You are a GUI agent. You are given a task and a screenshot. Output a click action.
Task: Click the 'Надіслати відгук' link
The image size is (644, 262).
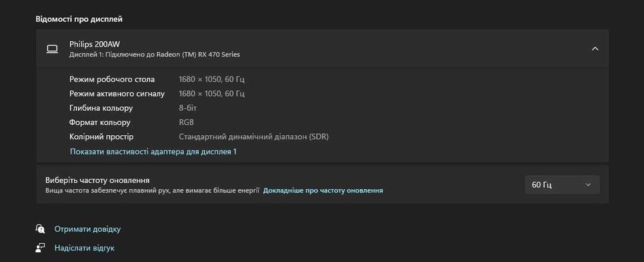tap(84, 248)
